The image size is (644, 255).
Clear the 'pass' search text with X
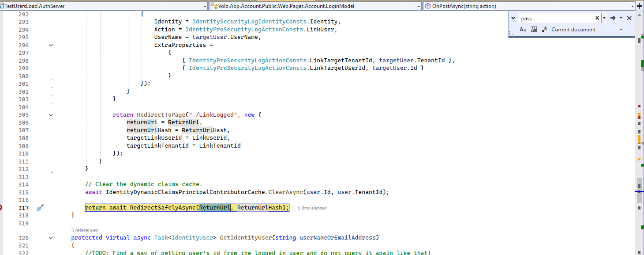tap(597, 18)
